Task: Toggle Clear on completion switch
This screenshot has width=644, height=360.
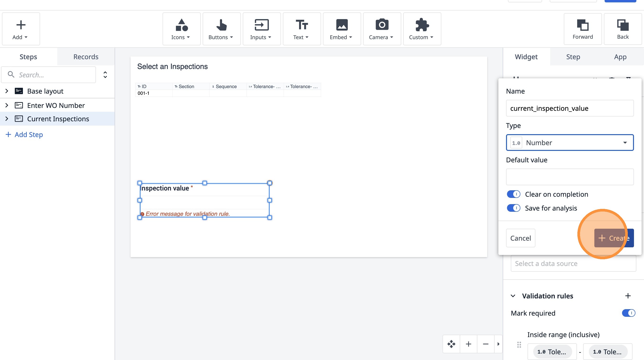Action: tap(513, 194)
